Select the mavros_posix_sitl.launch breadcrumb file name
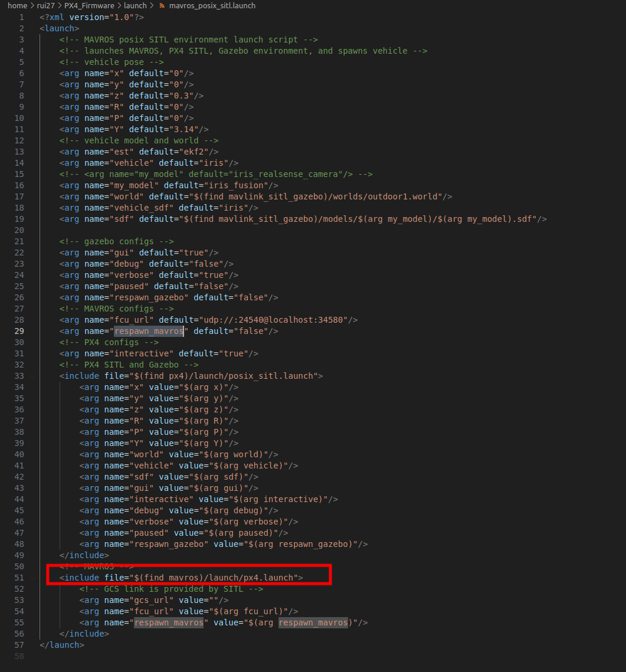Viewport: 626px width, 672px height. pyautogui.click(x=212, y=5)
